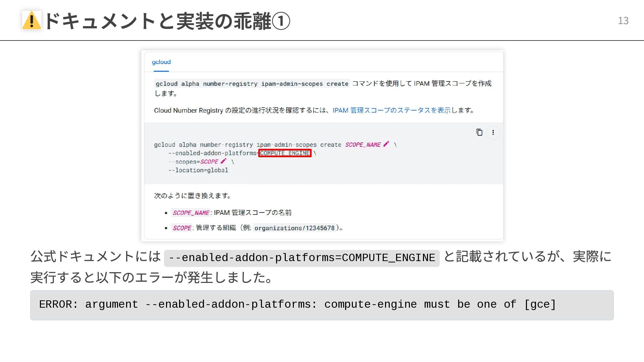This screenshot has height=362, width=644.
Task: Click the SCOPE bullet list term
Action: [x=182, y=228]
